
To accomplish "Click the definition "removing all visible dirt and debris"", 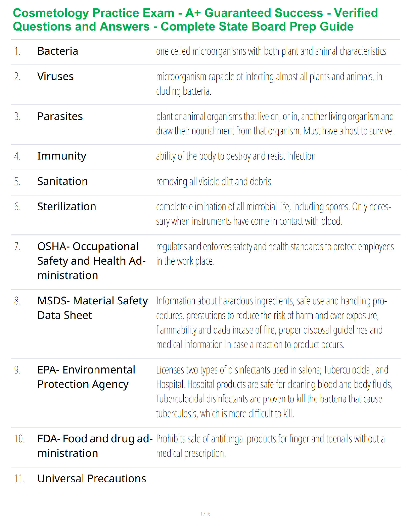I will tap(214, 182).
